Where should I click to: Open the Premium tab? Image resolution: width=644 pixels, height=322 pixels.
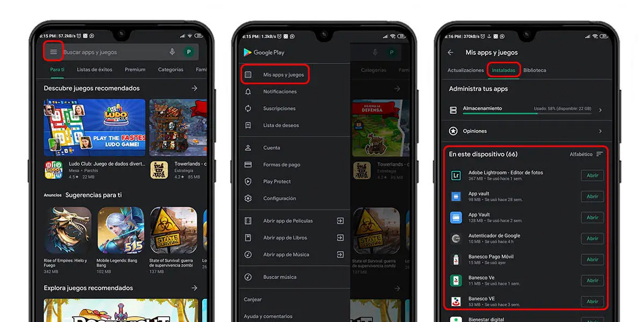tap(135, 70)
